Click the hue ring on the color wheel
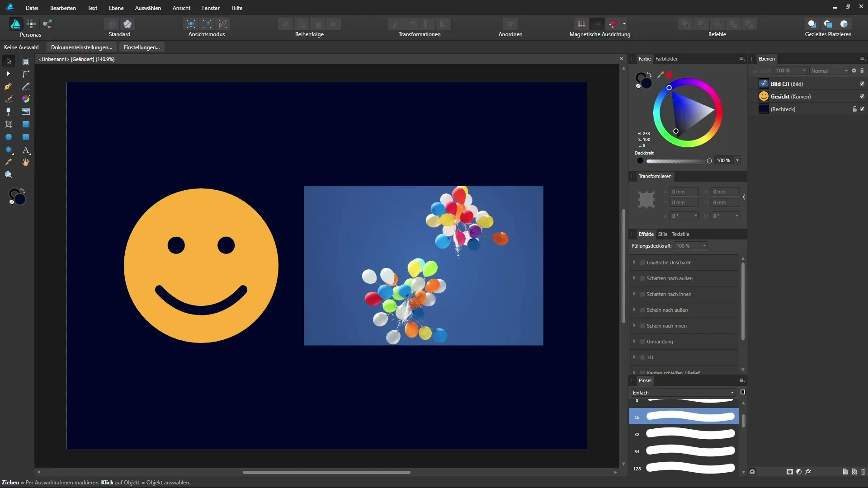 (x=688, y=81)
